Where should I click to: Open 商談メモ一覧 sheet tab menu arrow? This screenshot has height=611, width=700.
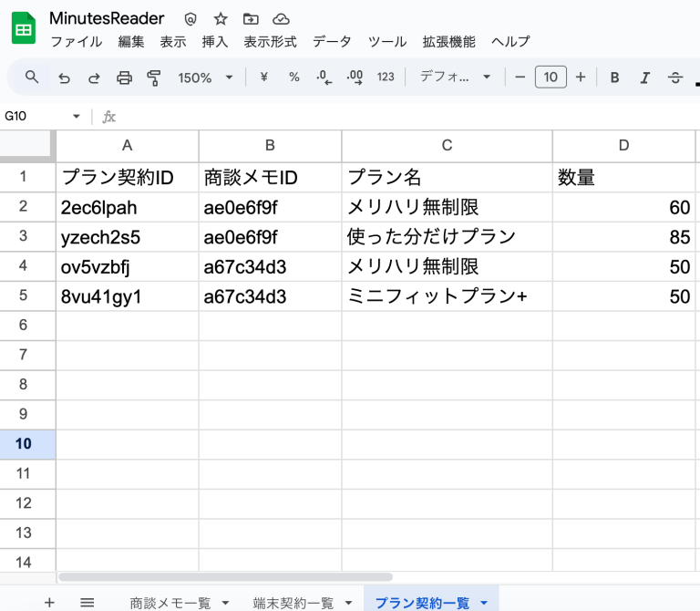(x=225, y=603)
